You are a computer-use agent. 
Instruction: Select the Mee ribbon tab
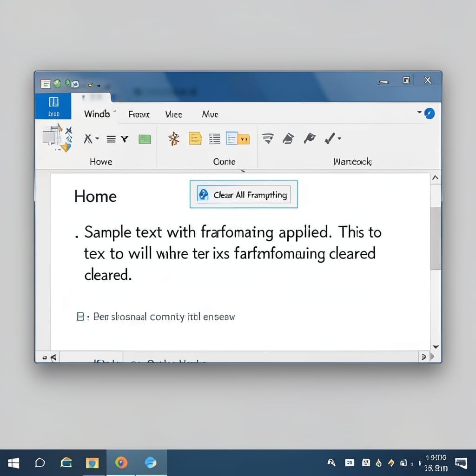pyautogui.click(x=174, y=114)
